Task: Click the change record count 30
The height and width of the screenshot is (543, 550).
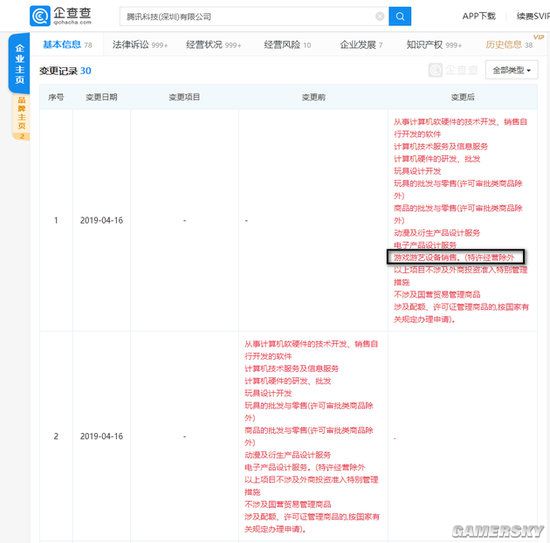Action: (86, 71)
